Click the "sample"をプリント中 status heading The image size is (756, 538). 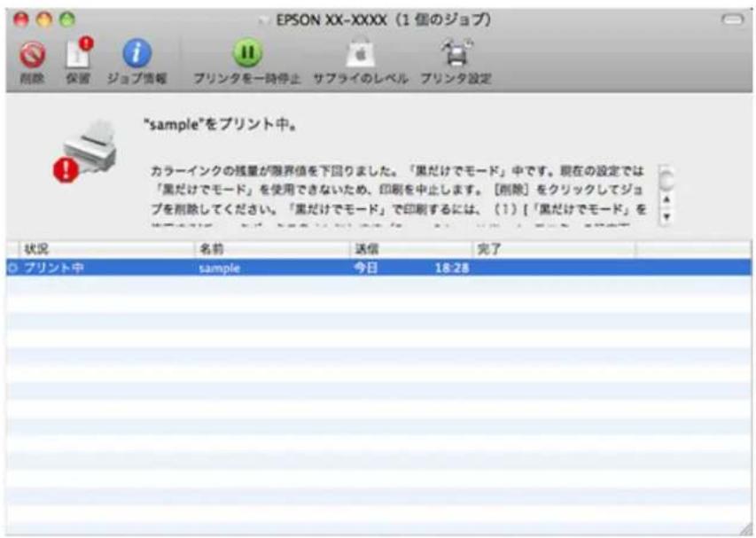[220, 125]
